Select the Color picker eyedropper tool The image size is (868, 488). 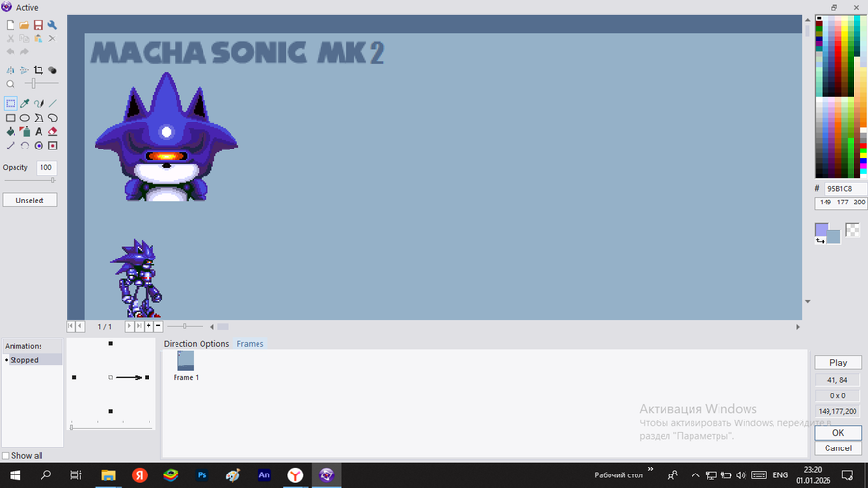click(24, 103)
